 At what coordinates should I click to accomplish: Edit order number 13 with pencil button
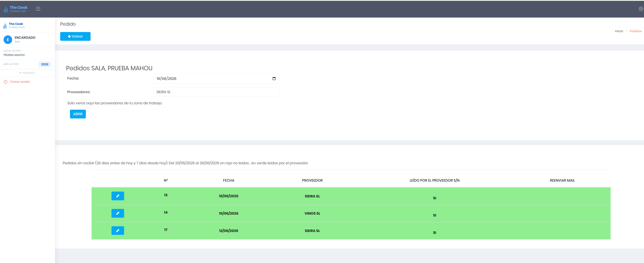coord(118,196)
